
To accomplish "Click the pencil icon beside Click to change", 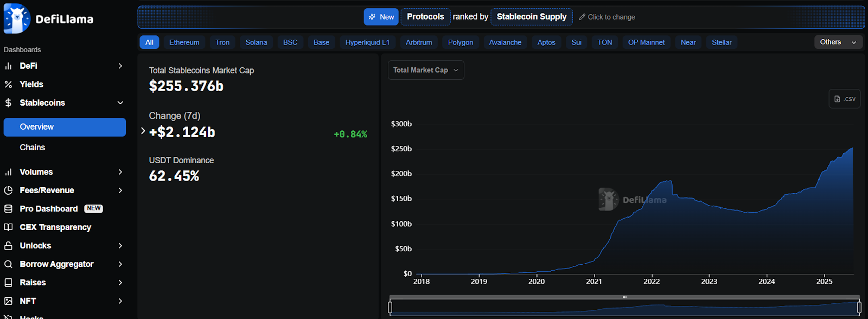I will [582, 17].
